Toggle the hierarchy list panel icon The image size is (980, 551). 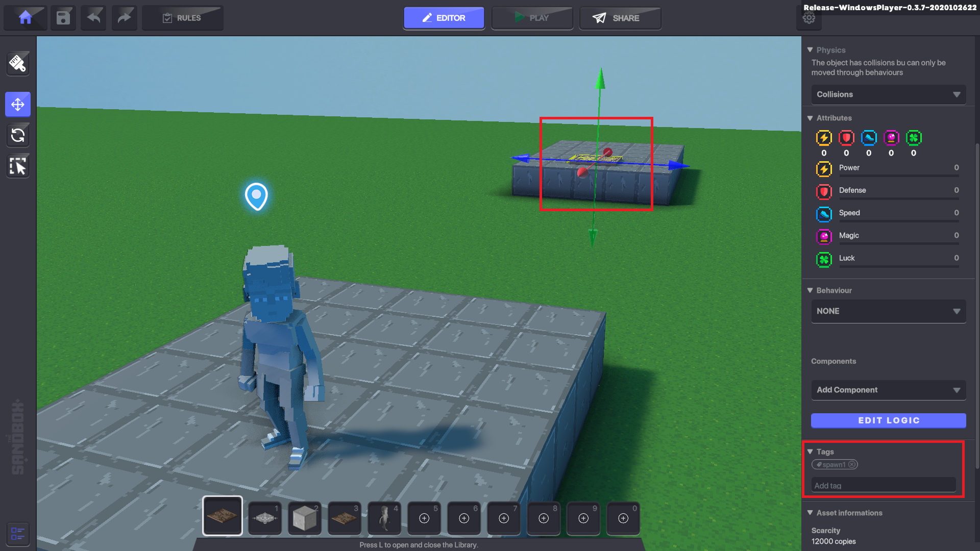coord(18,534)
